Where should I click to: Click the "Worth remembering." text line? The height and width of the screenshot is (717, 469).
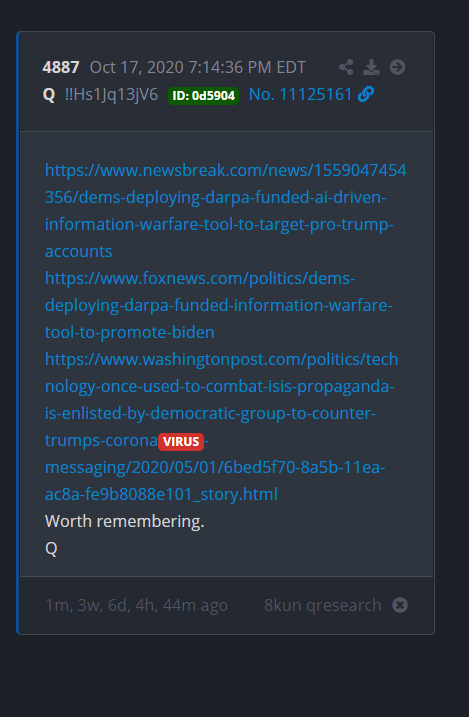pos(125,521)
